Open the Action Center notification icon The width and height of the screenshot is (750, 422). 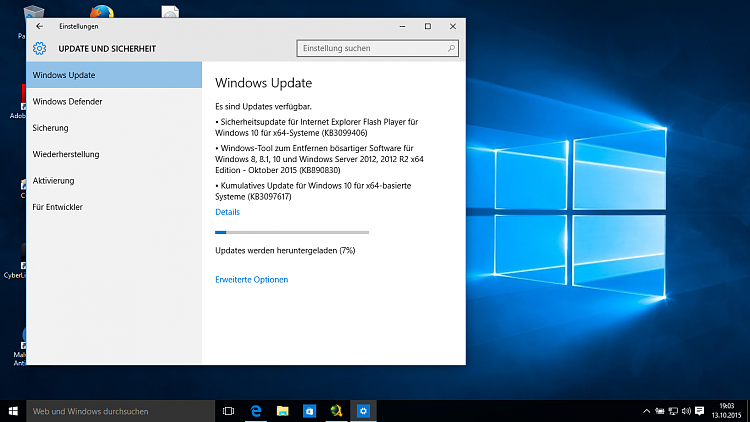pos(700,411)
